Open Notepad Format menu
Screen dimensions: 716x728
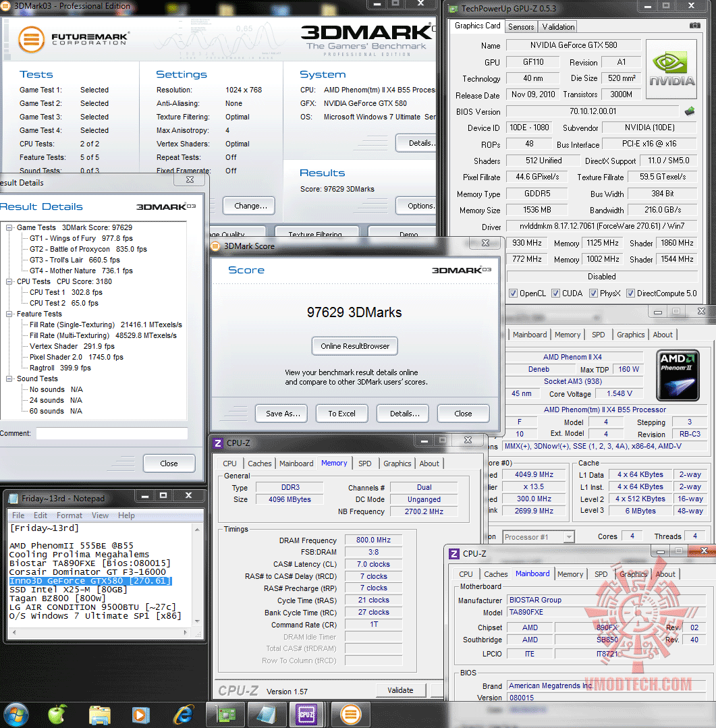[70, 515]
